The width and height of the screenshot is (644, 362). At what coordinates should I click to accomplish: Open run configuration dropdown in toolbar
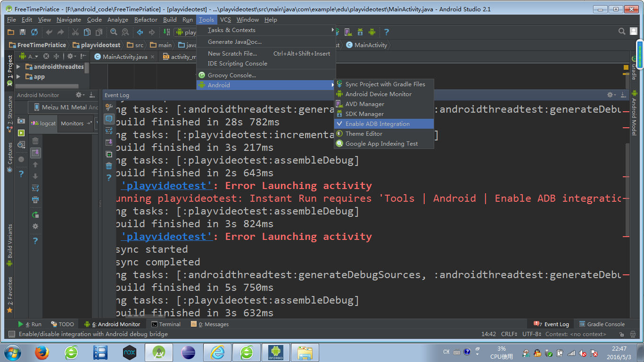coord(185,32)
